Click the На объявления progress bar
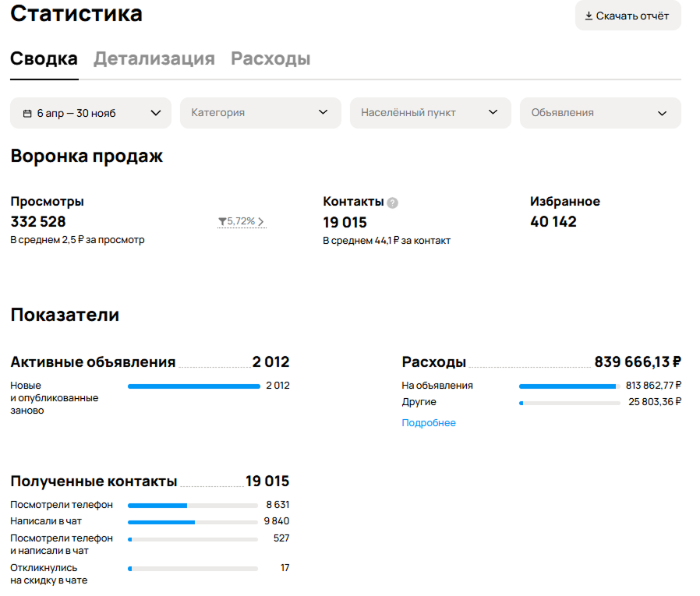 [568, 385]
